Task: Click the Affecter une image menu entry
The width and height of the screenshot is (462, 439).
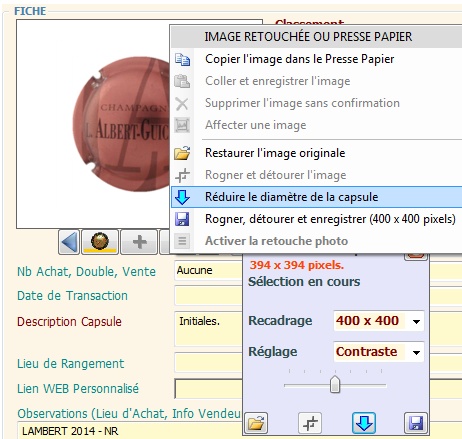Action: coord(316,125)
